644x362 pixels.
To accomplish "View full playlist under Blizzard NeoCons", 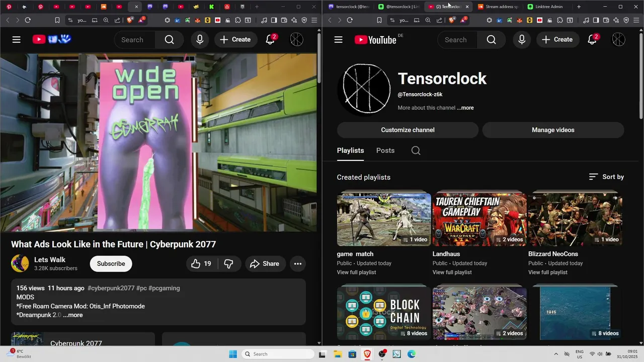I will 547,273.
